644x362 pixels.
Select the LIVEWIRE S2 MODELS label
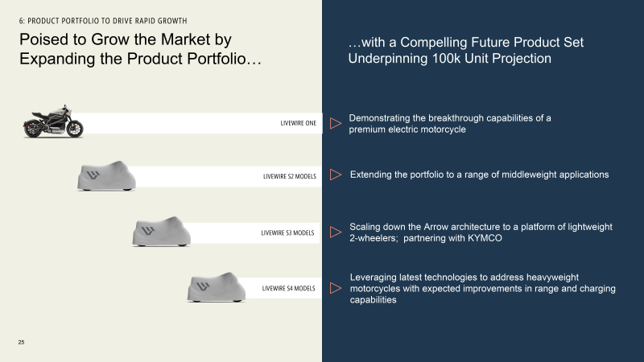[290, 175]
